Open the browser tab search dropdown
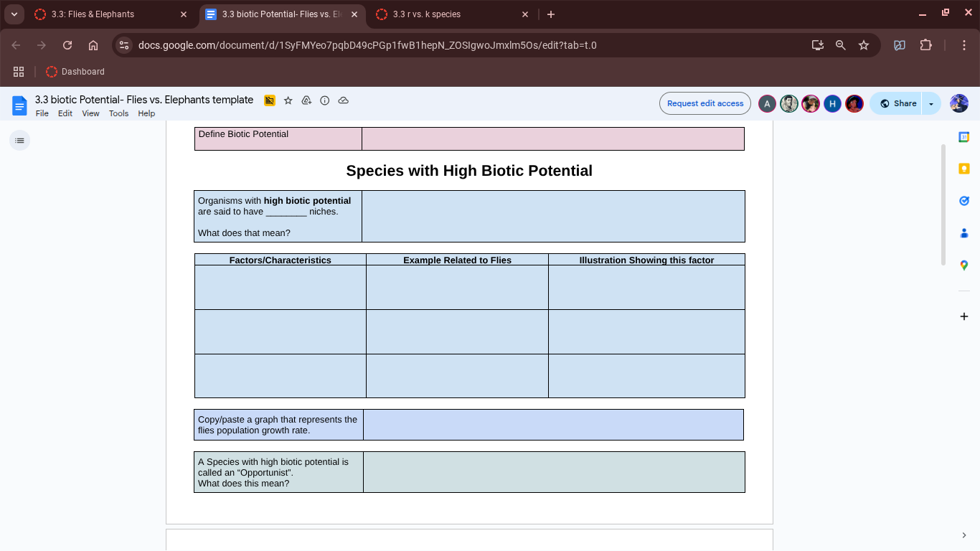Image resolution: width=980 pixels, height=551 pixels. click(x=14, y=14)
